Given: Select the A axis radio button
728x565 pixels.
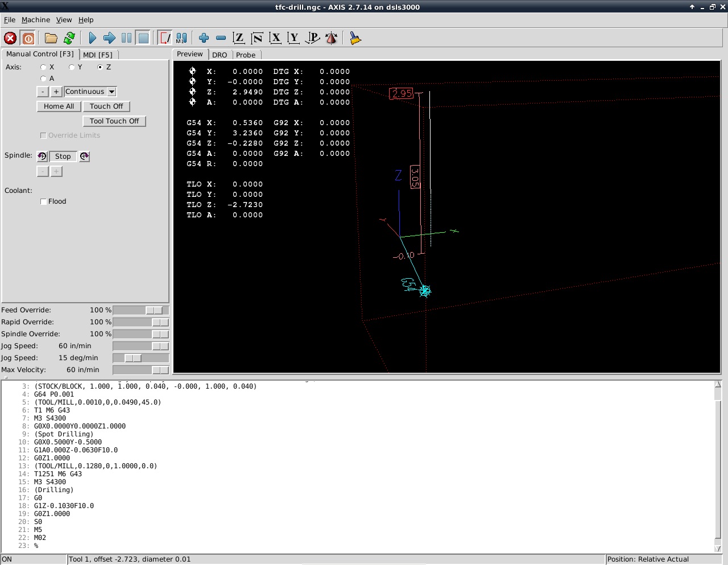Looking at the screenshot, I should (x=43, y=79).
